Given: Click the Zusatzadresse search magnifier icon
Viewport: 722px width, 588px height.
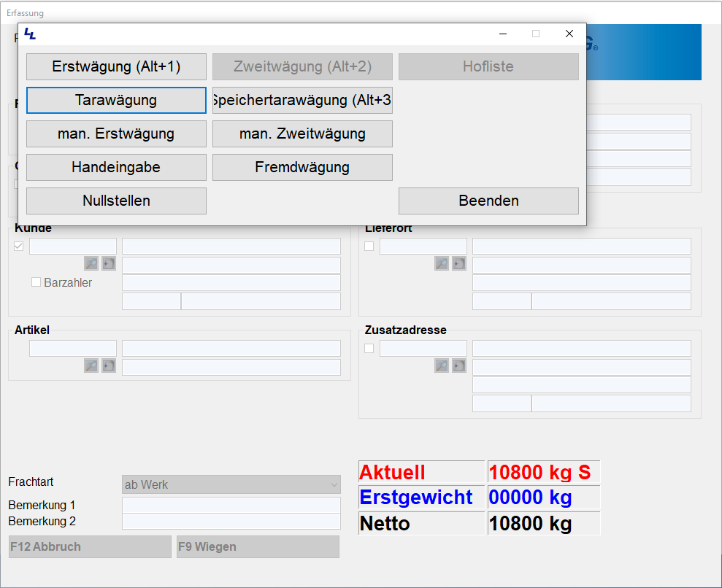Looking at the screenshot, I should [x=442, y=365].
